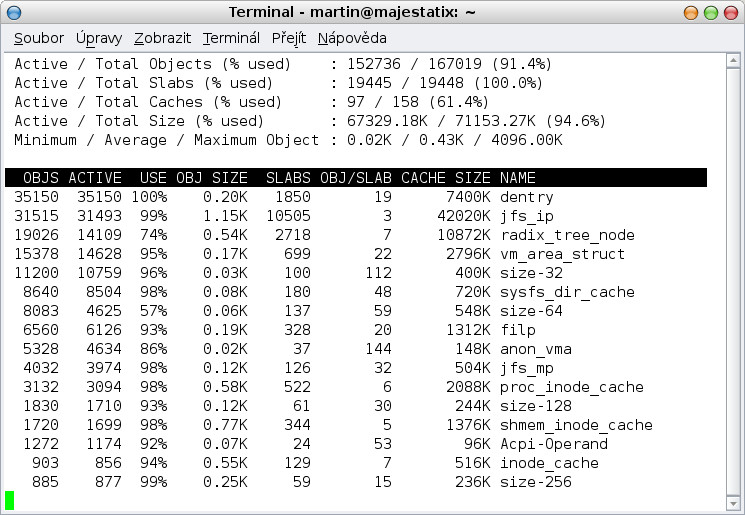Open the Přejít menu
Viewport: 745px width, 515px height.
288,38
